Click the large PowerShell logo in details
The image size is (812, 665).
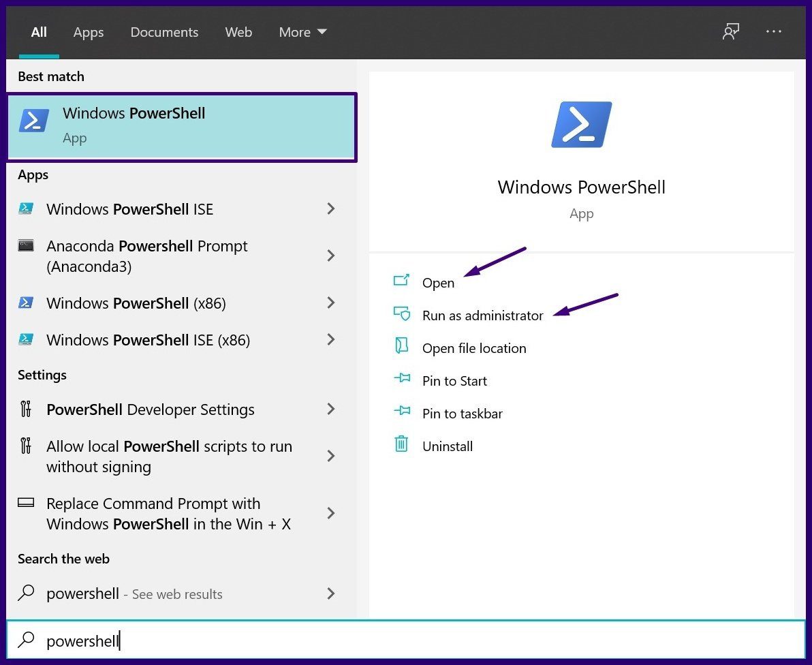[x=582, y=124]
